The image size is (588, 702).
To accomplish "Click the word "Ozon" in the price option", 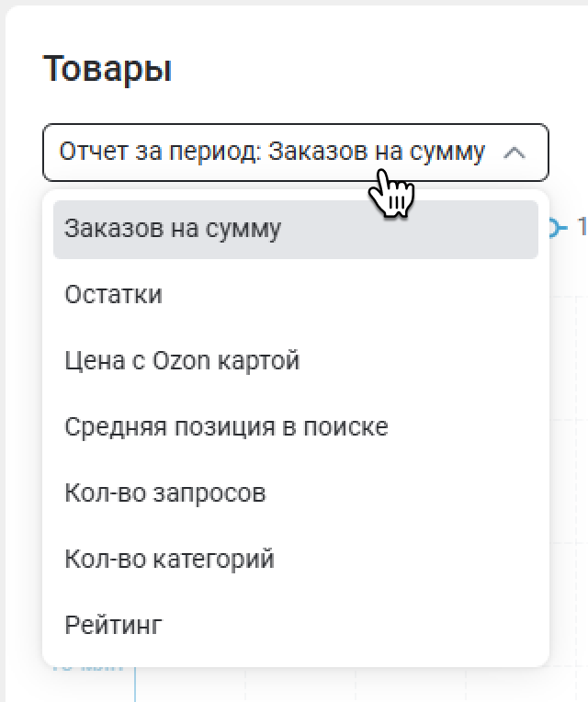I will [x=181, y=360].
